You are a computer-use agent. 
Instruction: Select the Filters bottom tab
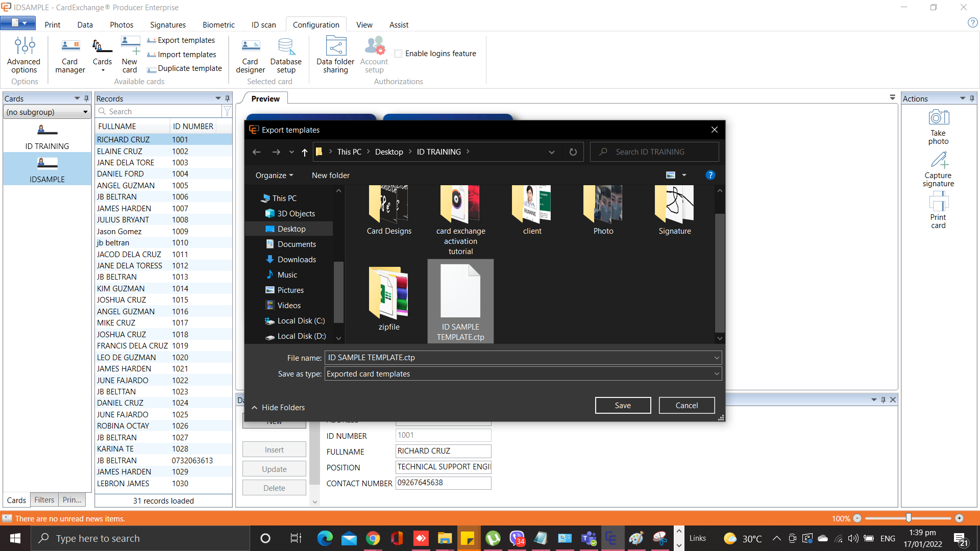pyautogui.click(x=44, y=500)
